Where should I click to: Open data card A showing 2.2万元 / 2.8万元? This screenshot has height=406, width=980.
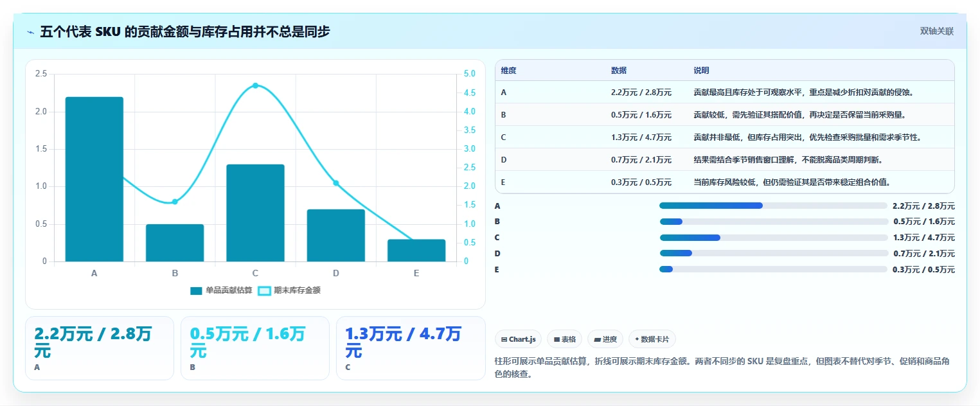click(x=100, y=348)
